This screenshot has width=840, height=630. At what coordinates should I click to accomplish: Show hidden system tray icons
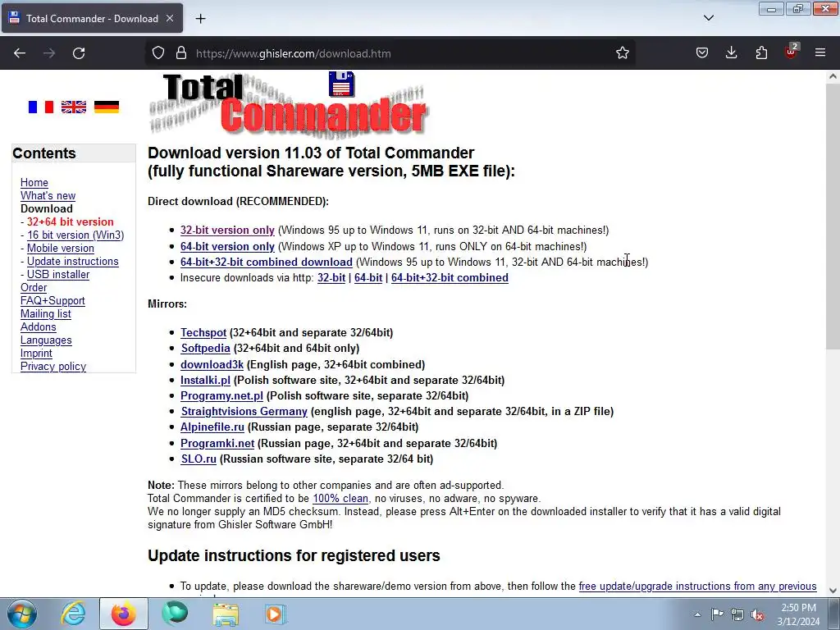click(x=697, y=614)
